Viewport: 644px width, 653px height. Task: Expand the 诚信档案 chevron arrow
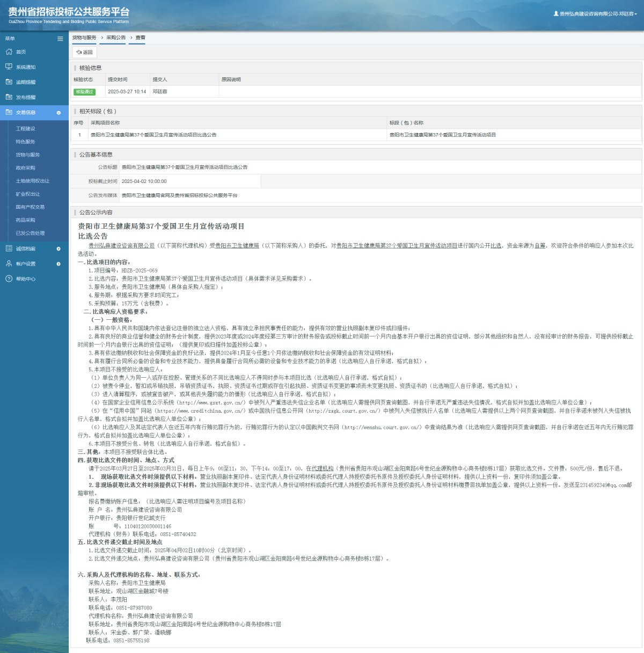pyautogui.click(x=58, y=248)
